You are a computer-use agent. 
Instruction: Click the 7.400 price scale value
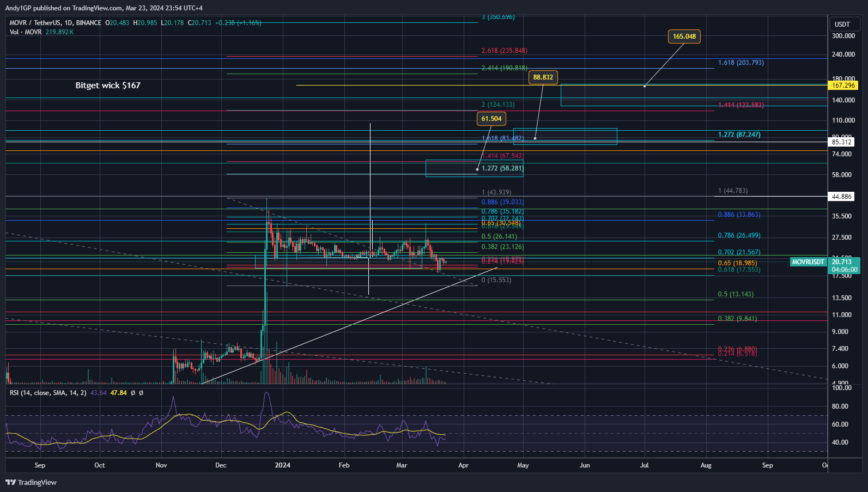click(840, 349)
